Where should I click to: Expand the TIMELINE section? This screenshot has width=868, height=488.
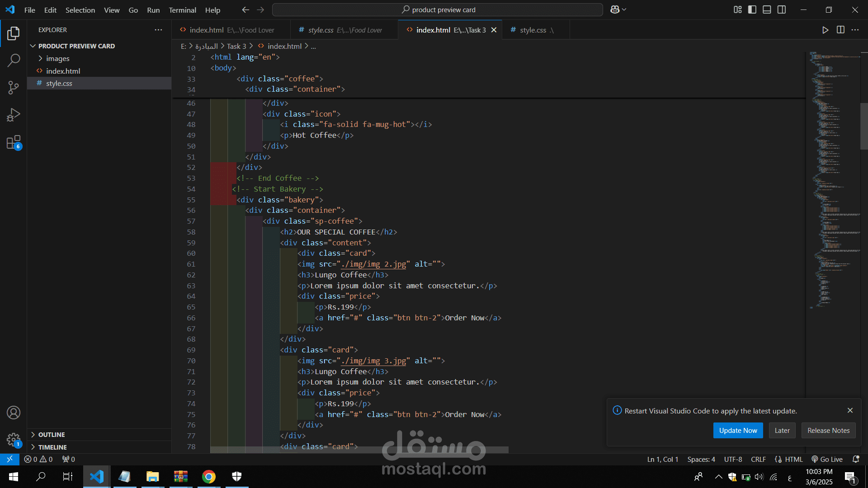[52, 447]
